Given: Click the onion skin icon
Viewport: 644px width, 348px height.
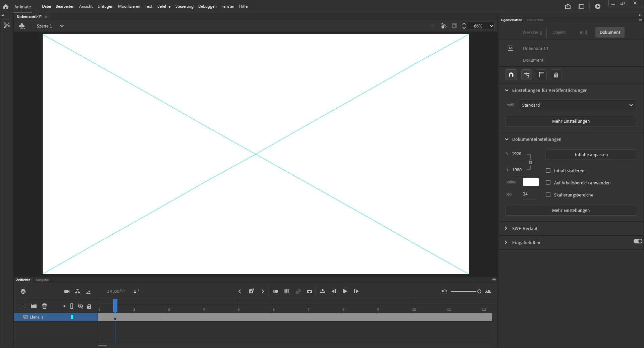Looking at the screenshot, I should coord(275,291).
